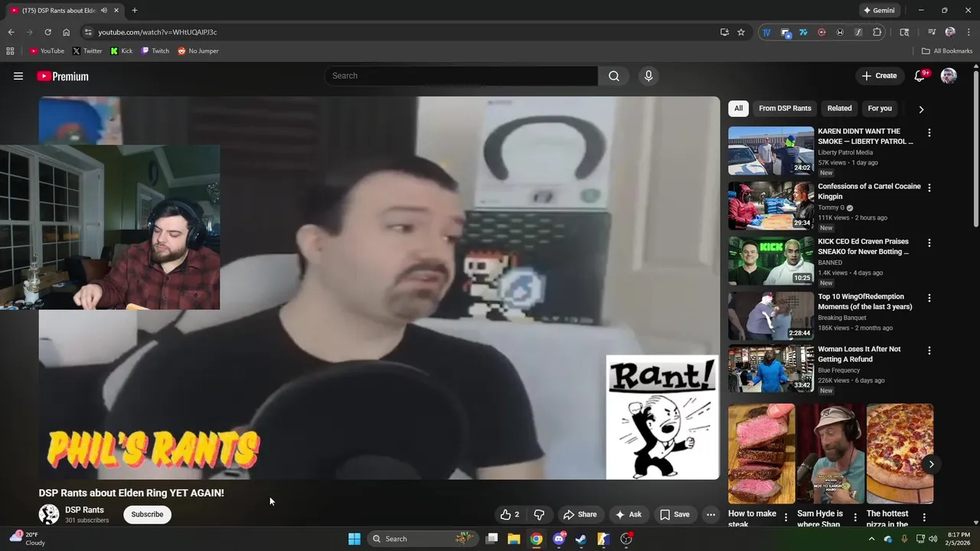The image size is (980, 551).
Task: Click the Windows taskbar search box
Action: [x=421, y=539]
